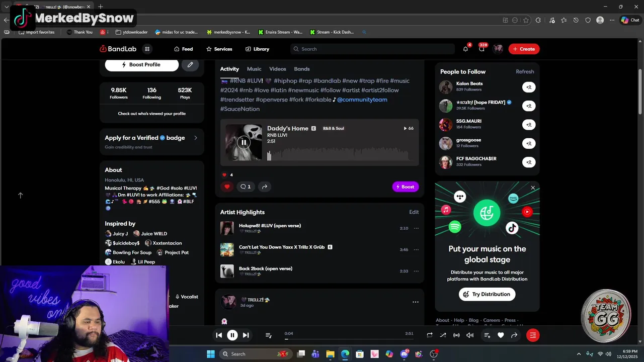Switch to the Music tab
This screenshot has width=644, height=362.
[x=254, y=69]
